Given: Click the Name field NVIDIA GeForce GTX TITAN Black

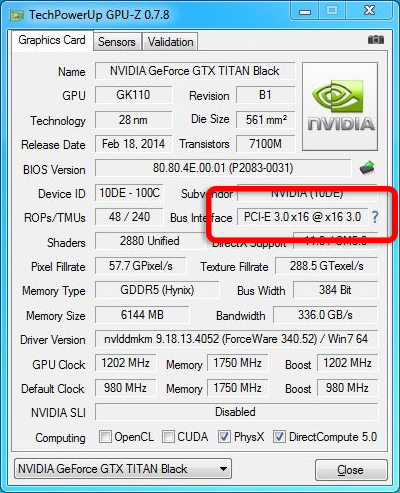Looking at the screenshot, I should 195,71.
